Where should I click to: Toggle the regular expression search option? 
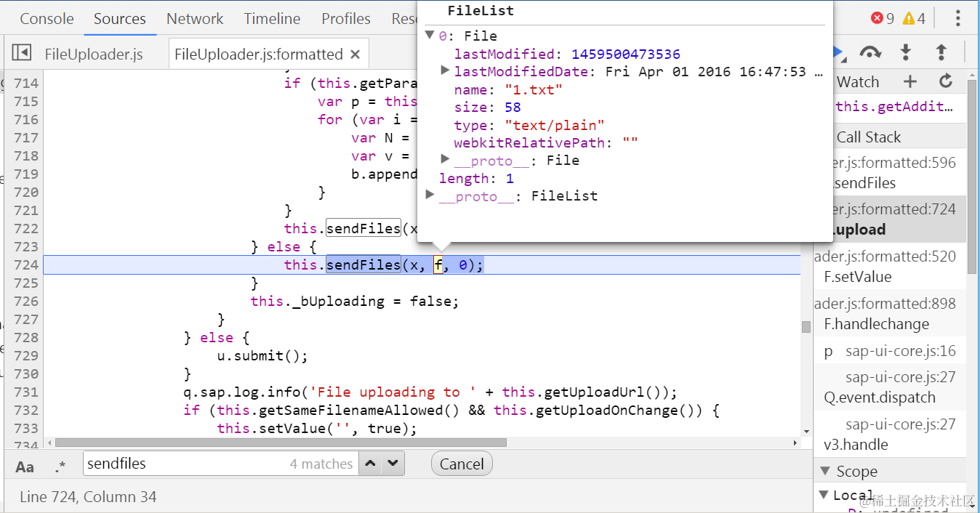tap(60, 466)
